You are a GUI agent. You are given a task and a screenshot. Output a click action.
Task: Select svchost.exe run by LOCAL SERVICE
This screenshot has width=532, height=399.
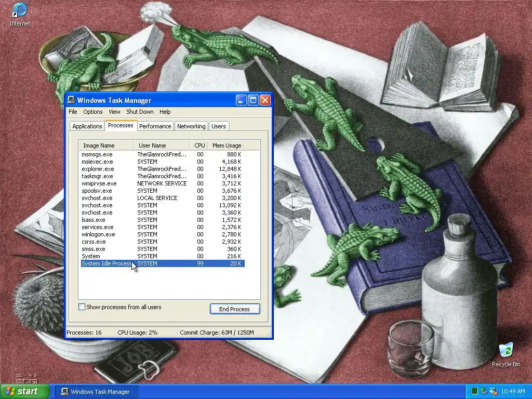tap(163, 198)
